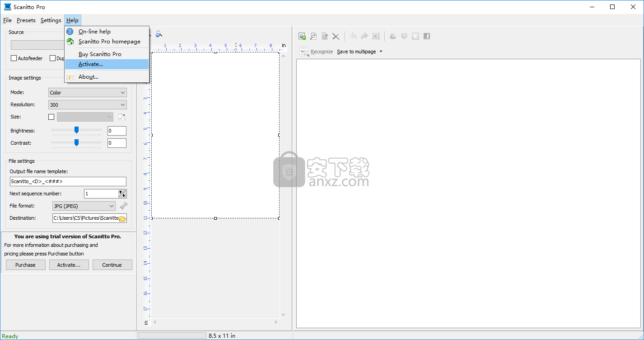Click the 'in' ruler units label
The image size is (644, 340).
point(284,45)
